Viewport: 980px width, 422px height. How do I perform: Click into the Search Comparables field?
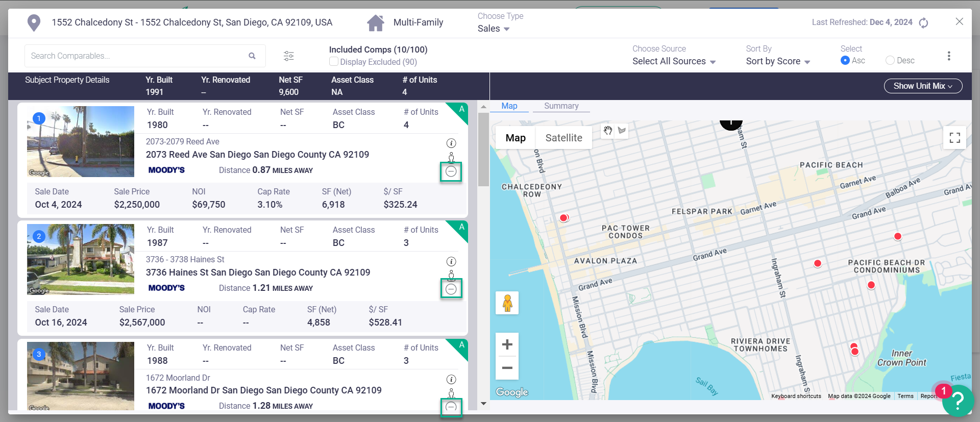pyautogui.click(x=145, y=56)
